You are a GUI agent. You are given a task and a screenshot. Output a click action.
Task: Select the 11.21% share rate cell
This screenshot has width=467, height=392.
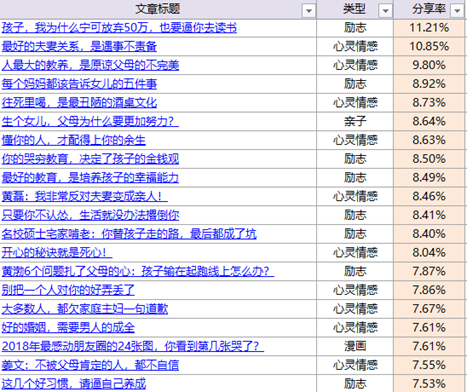coord(429,28)
